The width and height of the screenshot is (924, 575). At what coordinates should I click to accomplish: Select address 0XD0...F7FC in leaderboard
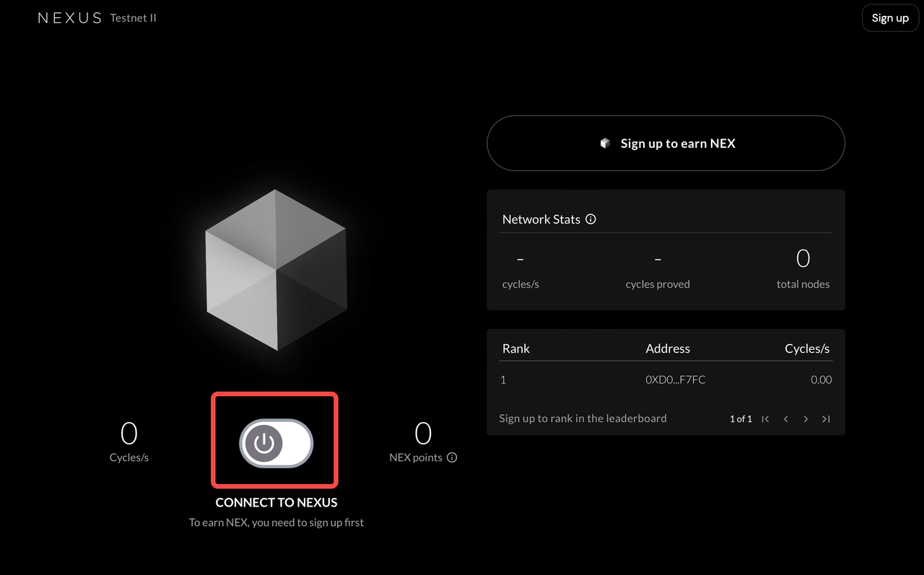coord(676,379)
